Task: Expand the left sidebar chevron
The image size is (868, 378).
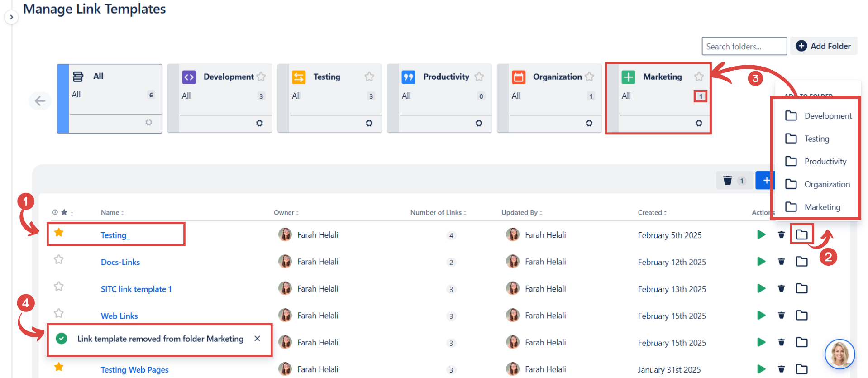Action: click(x=11, y=17)
